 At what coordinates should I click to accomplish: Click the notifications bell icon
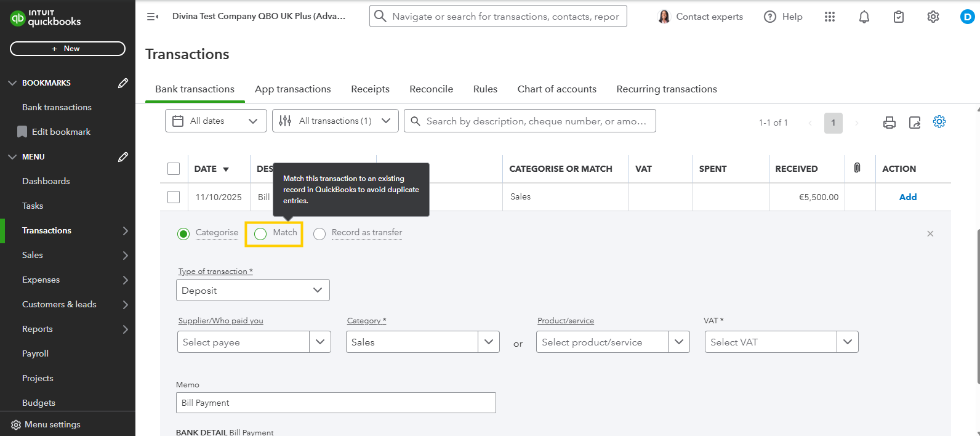[864, 17]
